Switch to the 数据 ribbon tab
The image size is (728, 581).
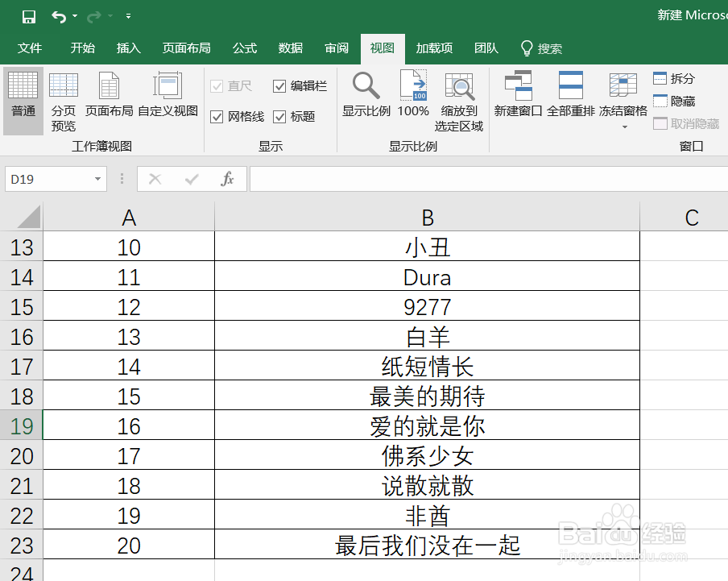(291, 48)
